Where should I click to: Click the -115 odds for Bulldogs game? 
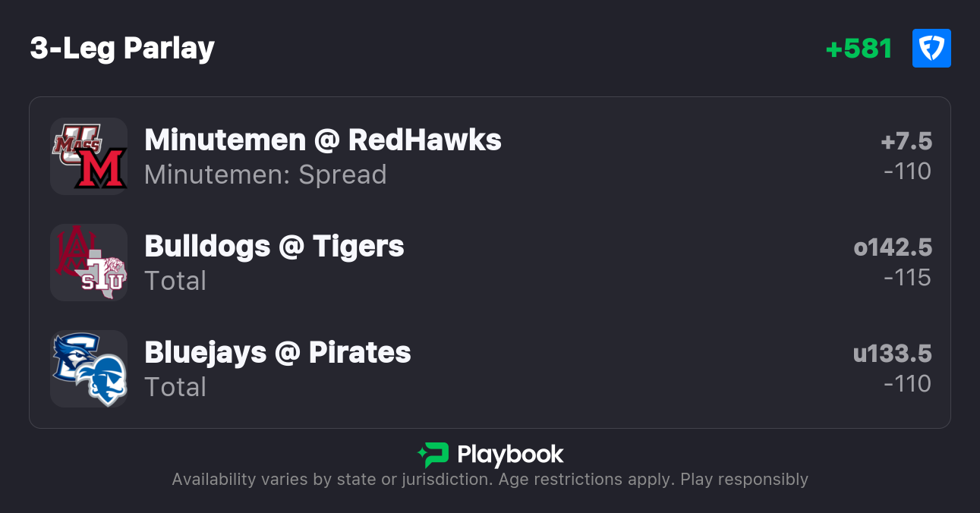coord(907,278)
